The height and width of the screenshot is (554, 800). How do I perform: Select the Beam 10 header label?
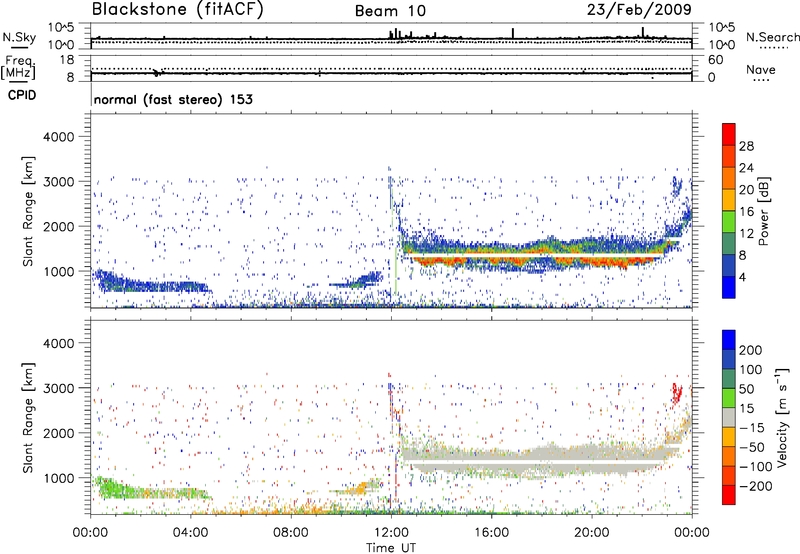click(x=390, y=11)
